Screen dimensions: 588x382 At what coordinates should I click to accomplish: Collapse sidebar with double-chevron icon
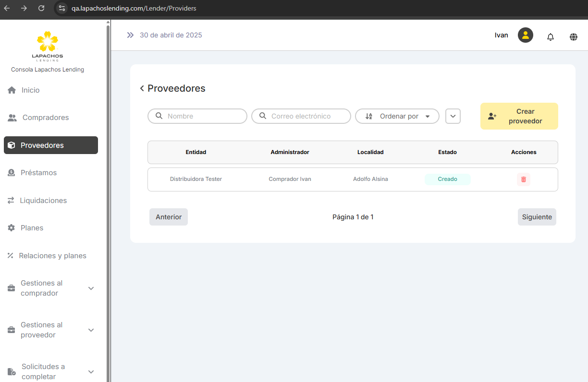pos(130,35)
